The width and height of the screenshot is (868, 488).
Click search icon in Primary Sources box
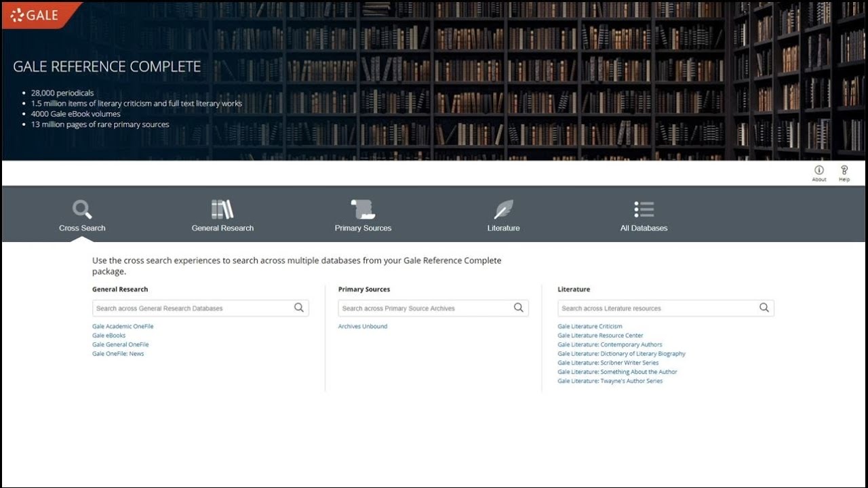tap(519, 308)
